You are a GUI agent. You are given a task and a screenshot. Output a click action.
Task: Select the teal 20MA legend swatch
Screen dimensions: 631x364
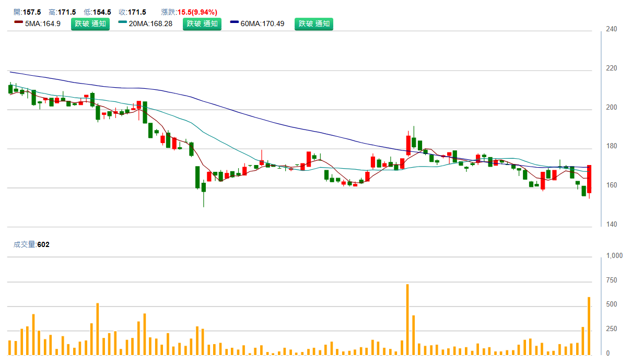pyautogui.click(x=123, y=22)
